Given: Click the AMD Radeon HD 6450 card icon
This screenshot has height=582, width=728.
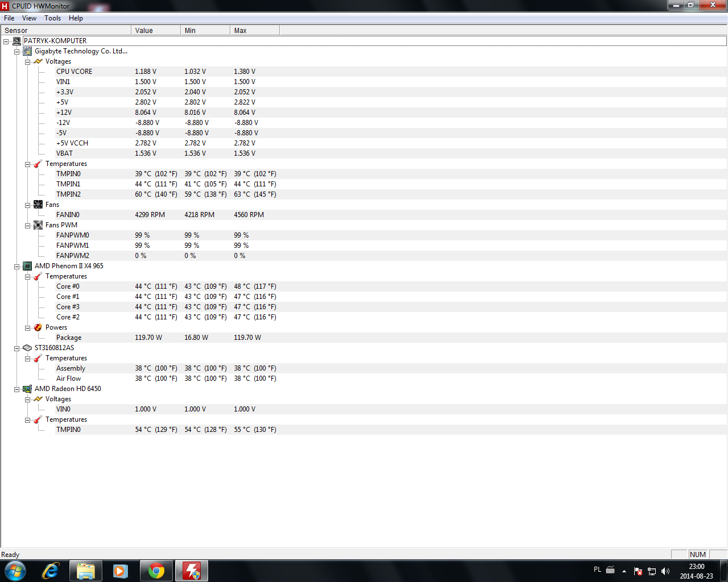Looking at the screenshot, I should tap(27, 389).
